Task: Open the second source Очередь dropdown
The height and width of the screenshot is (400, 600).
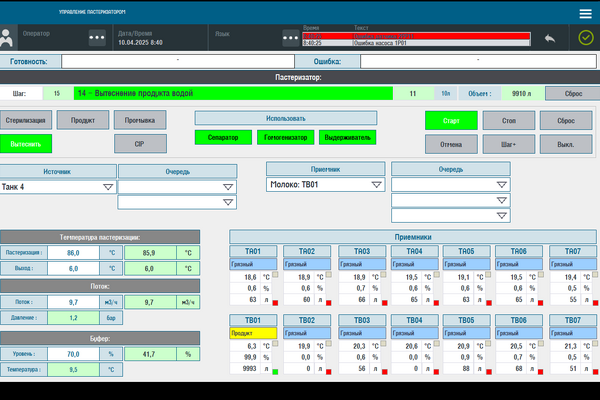Action: click(177, 202)
